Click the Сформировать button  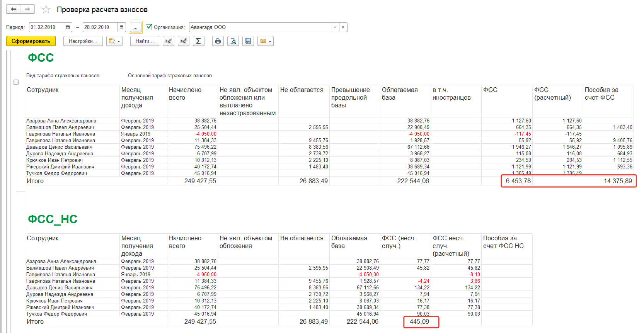click(x=31, y=41)
